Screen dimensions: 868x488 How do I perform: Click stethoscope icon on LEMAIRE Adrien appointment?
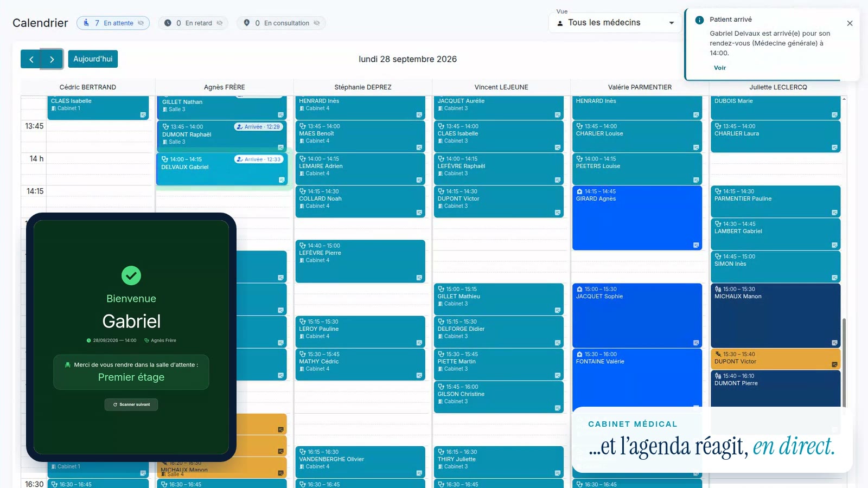point(303,159)
